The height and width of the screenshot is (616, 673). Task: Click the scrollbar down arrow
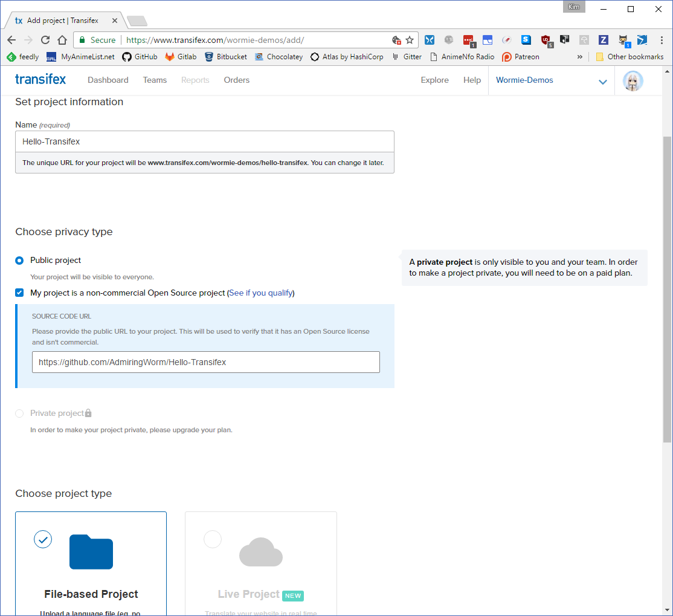click(667, 610)
